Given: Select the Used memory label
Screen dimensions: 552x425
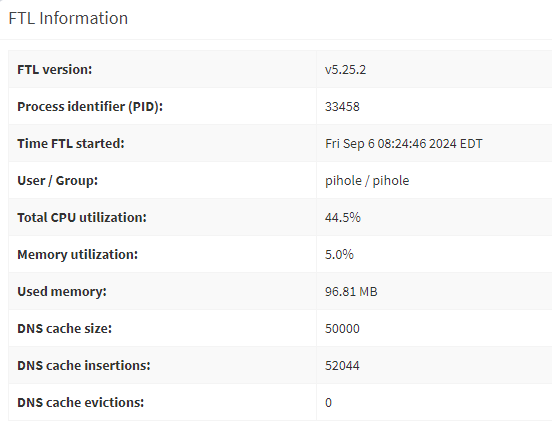Looking at the screenshot, I should coord(62,292).
